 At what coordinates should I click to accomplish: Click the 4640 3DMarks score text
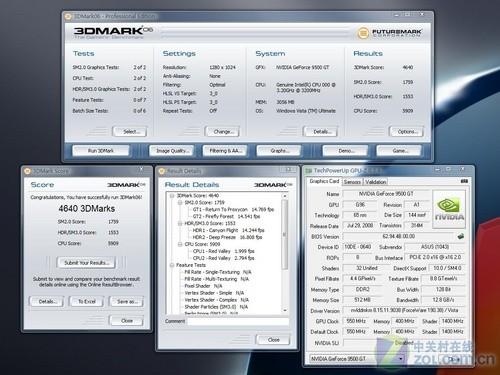pyautogui.click(x=87, y=209)
